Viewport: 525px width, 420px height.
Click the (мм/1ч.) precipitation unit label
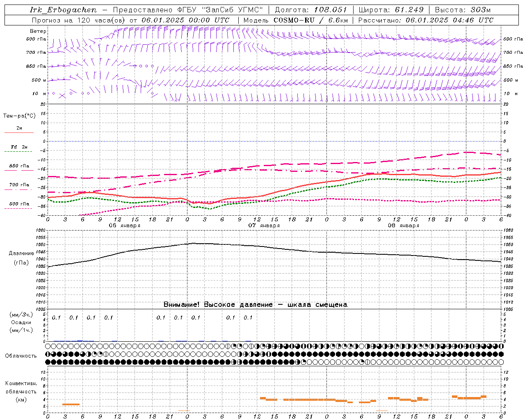pos(21,330)
